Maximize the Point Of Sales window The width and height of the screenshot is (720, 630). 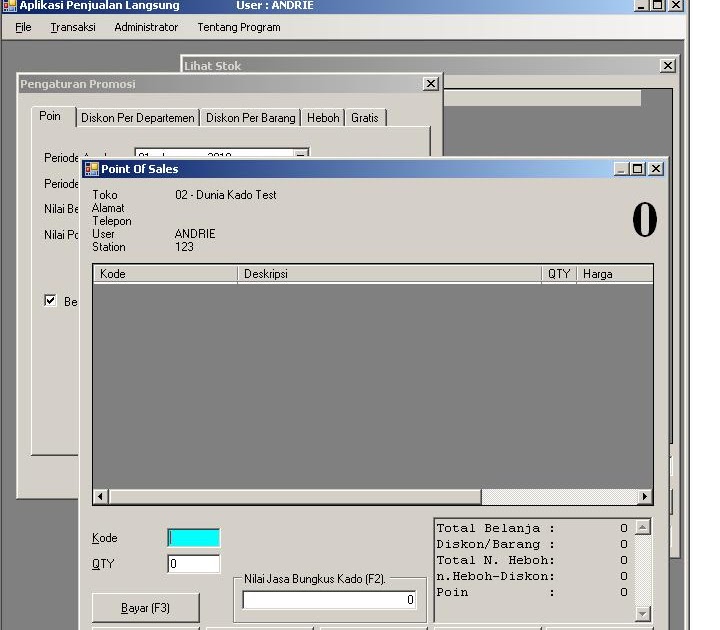(637, 169)
